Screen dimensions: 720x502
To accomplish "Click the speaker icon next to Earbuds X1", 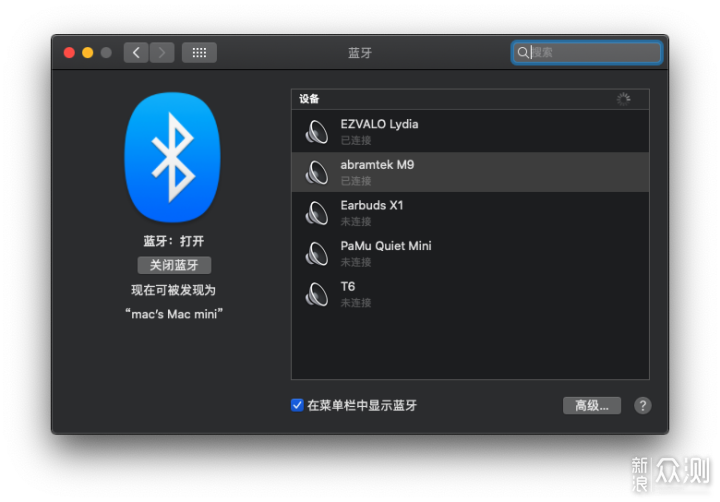I will (317, 214).
